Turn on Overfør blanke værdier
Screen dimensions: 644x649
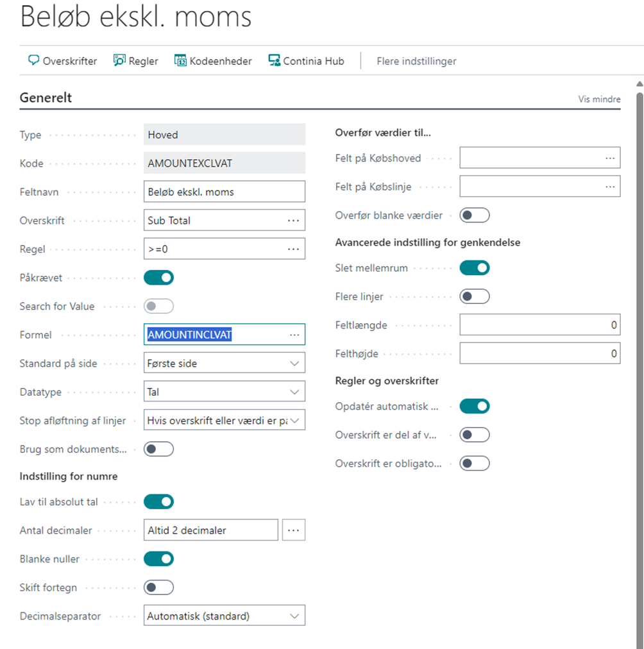click(474, 215)
